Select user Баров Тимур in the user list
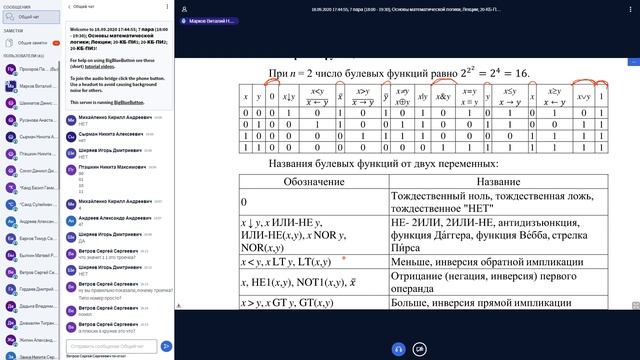Viewport: 640px width, 360px height. pyautogui.click(x=31, y=238)
